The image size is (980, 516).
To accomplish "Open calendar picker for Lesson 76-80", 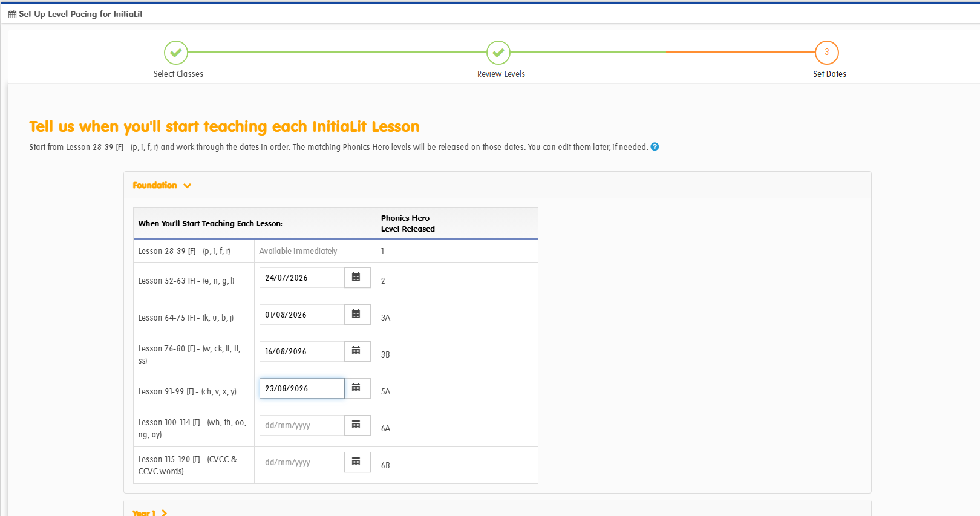I will click(x=357, y=351).
